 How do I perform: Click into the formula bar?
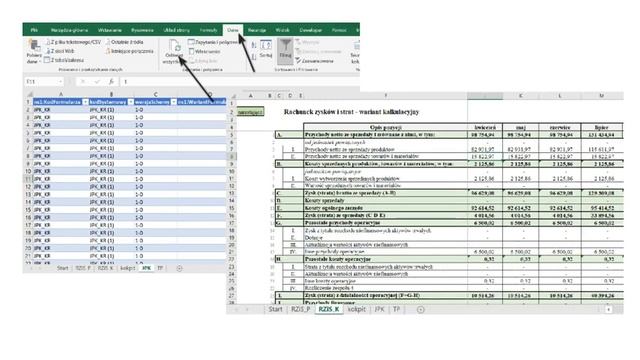coord(239,82)
